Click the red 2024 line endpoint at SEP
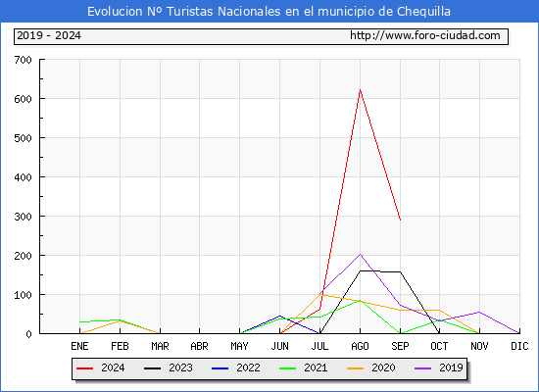This screenshot has height=392, width=539. pos(400,220)
